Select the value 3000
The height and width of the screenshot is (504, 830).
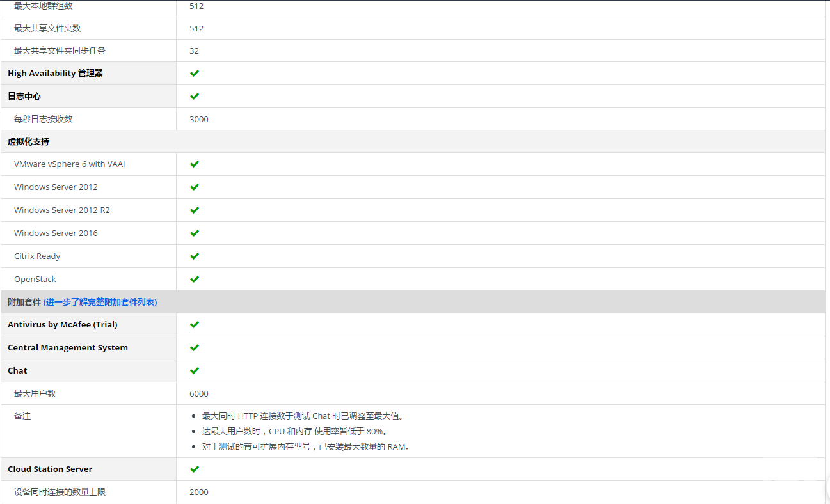(x=199, y=119)
